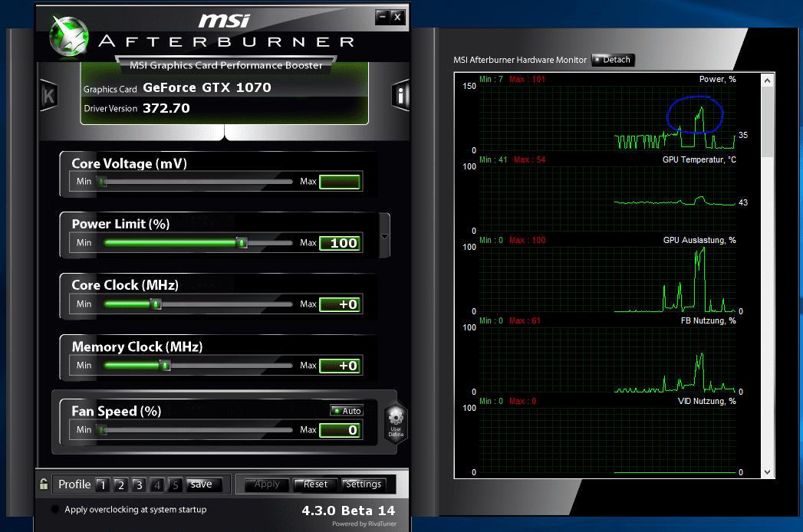Viewport: 803px width, 532px height.
Task: Click the FB Nutzung graph
Action: [x=608, y=359]
